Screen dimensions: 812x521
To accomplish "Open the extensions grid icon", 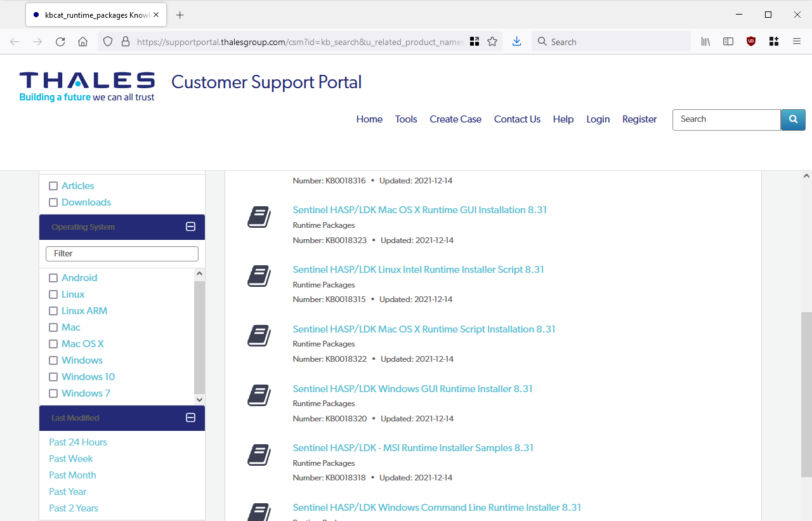I will tap(774, 42).
